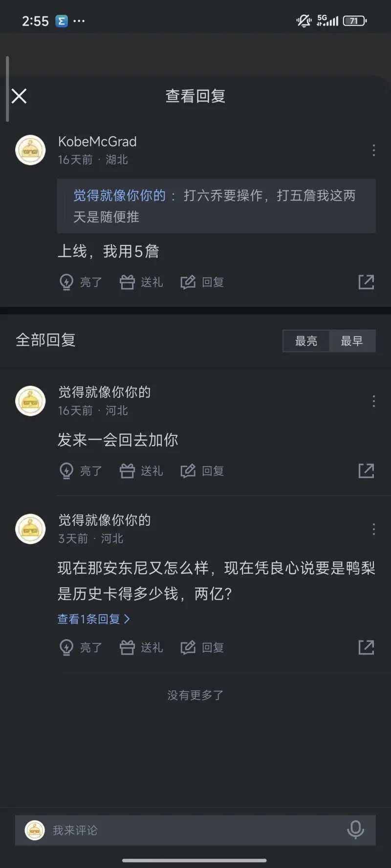Close the 查看回复 panel

(x=19, y=96)
